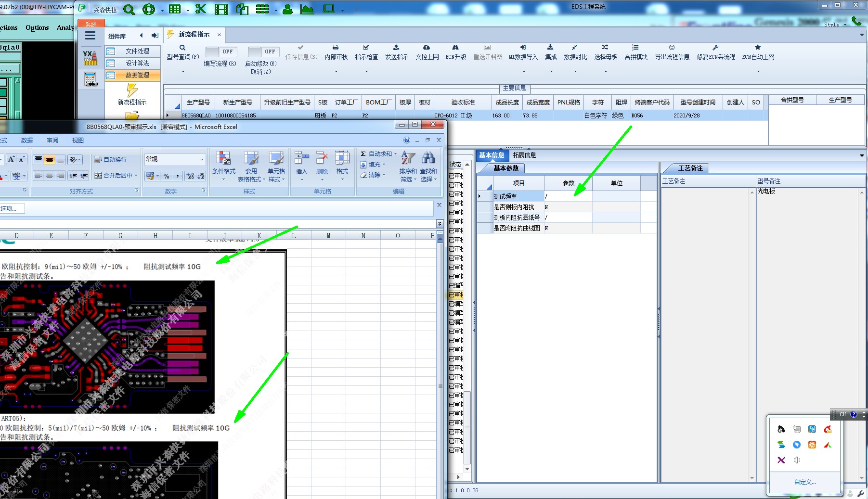Open the Options menu in Genesis window
The height and width of the screenshot is (499, 868).
coord(37,27)
